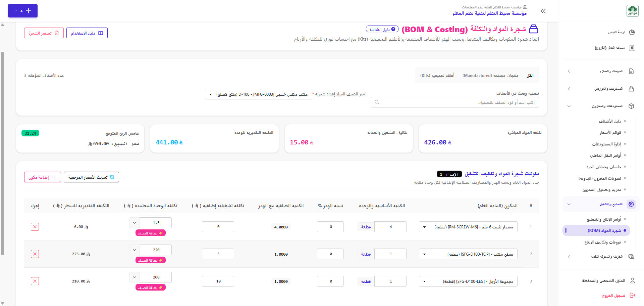
Task: Click the screen guide badge دليل الشاشة
Action: (382, 29)
